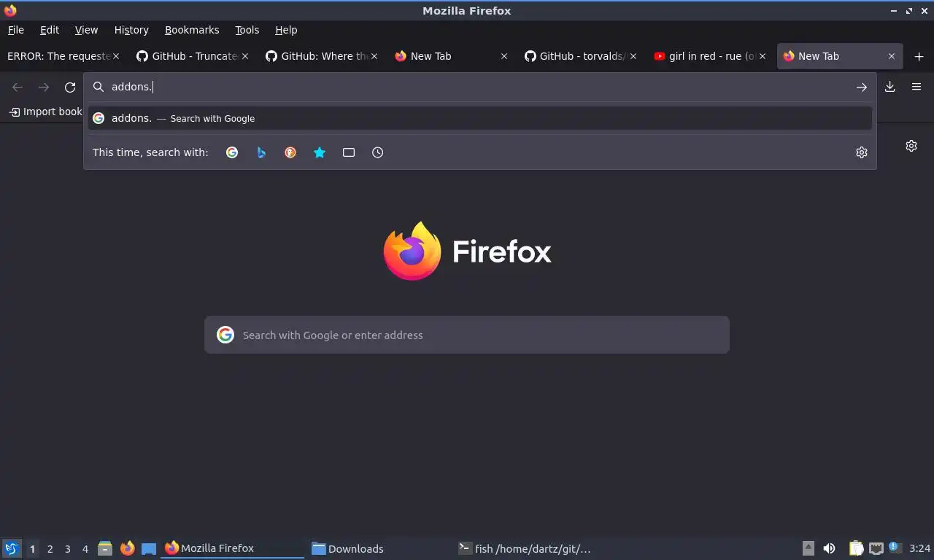Image resolution: width=934 pixels, height=560 pixels.
Task: Switch to virtual desktop 2
Action: click(50, 548)
